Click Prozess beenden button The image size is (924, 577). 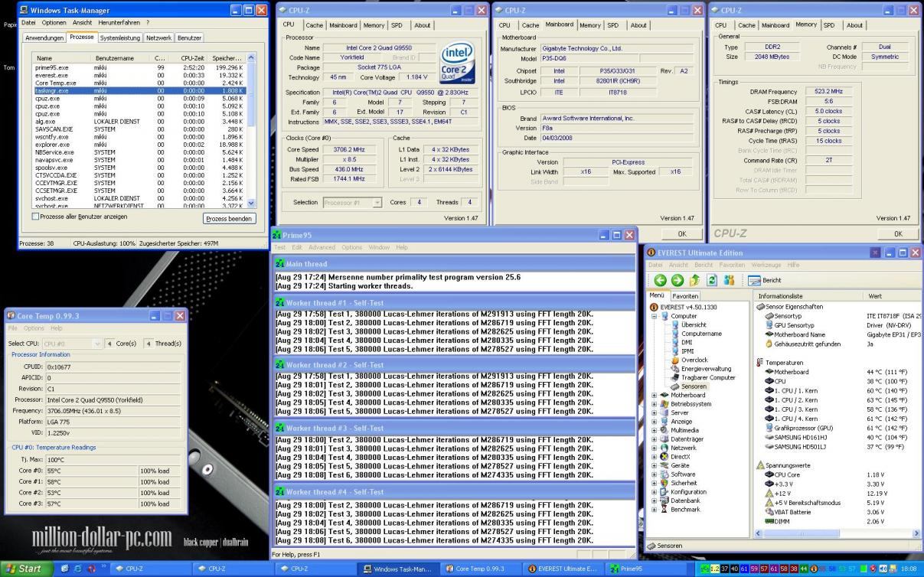tap(229, 219)
